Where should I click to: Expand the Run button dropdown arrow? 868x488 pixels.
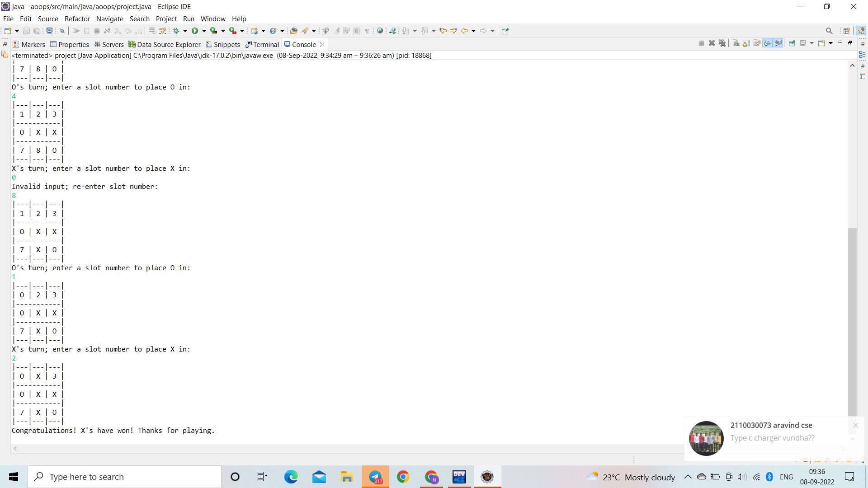(204, 31)
